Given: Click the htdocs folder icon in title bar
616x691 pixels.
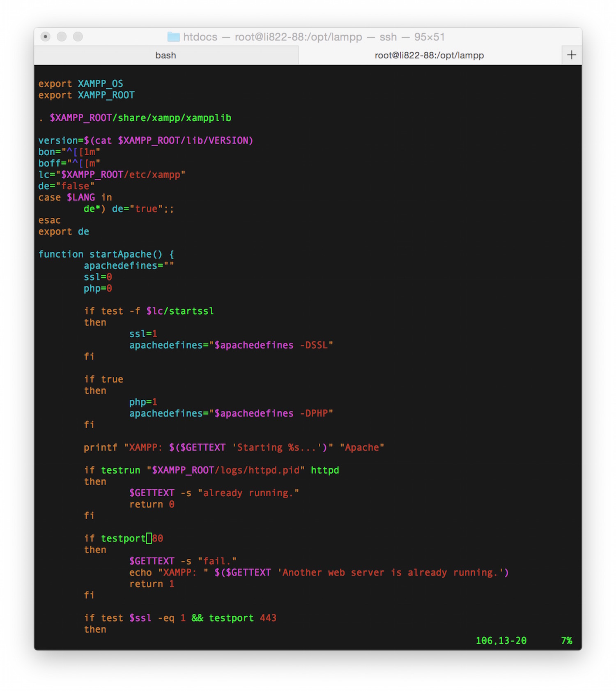Looking at the screenshot, I should [173, 37].
